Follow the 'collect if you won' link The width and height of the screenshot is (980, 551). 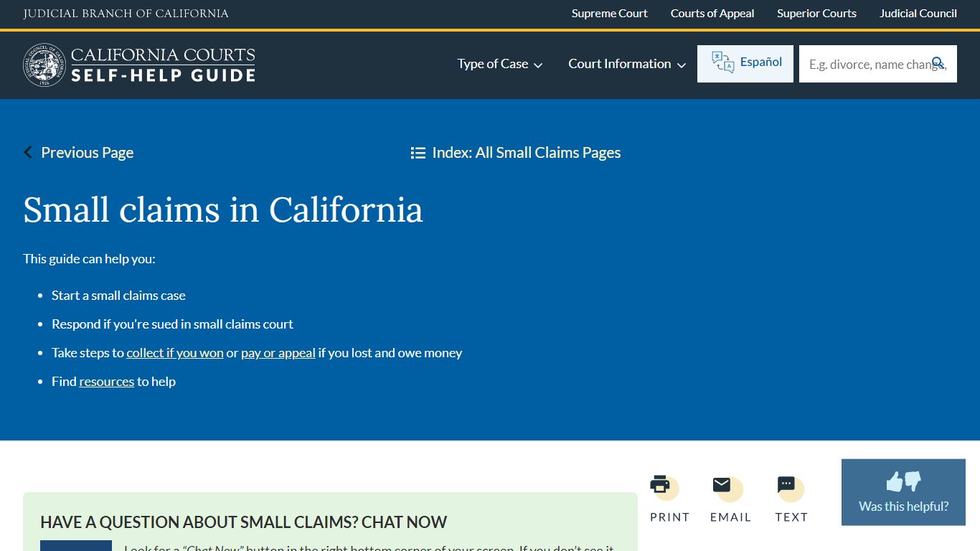coord(175,353)
